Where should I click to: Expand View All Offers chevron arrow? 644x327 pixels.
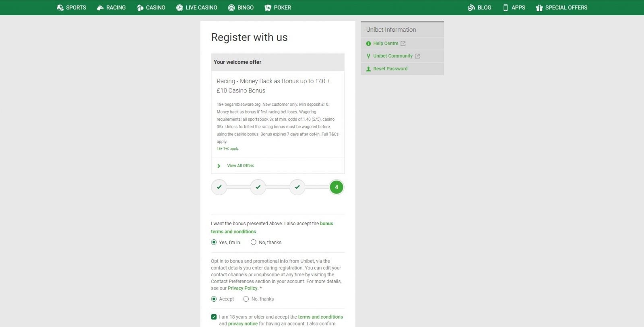pos(219,166)
